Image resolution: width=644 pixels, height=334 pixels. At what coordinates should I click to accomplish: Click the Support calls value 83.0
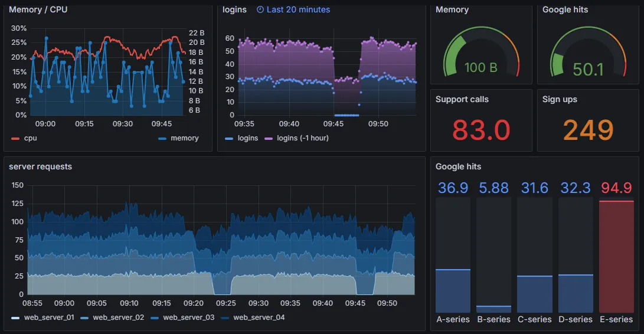coord(480,130)
